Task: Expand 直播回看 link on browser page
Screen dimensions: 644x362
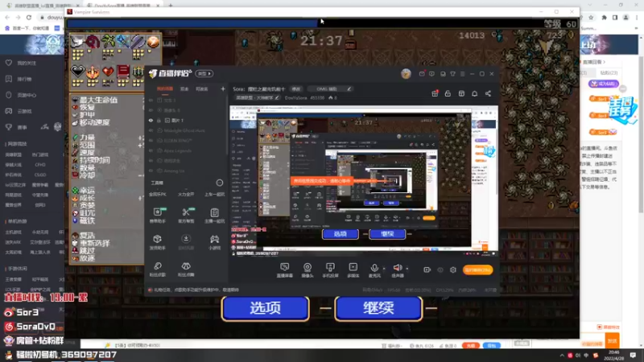Action: [x=594, y=62]
